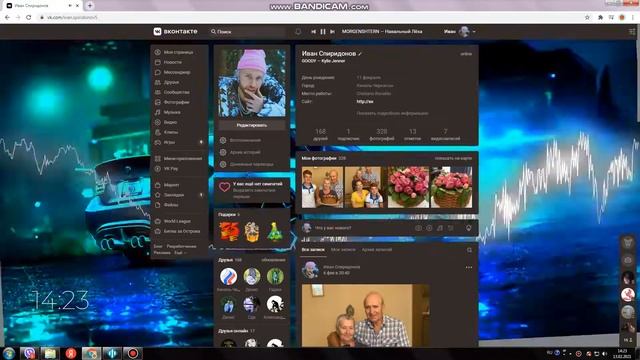Open the MORGENSHTERN track title in player
This screenshot has height=360, width=640.
coord(382,31)
